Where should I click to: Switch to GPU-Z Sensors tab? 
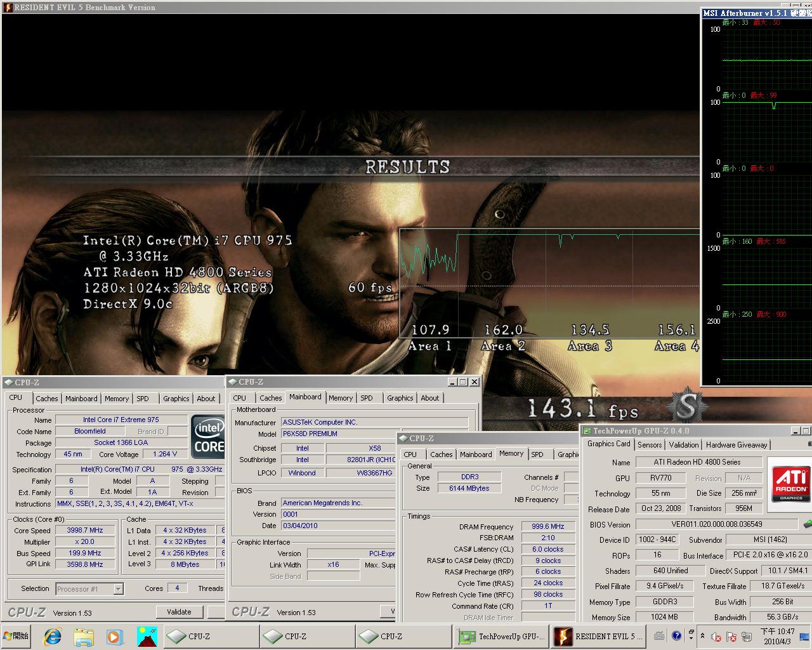650,445
